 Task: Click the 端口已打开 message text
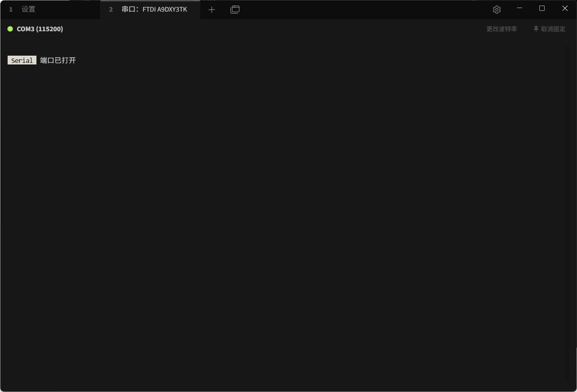point(58,60)
